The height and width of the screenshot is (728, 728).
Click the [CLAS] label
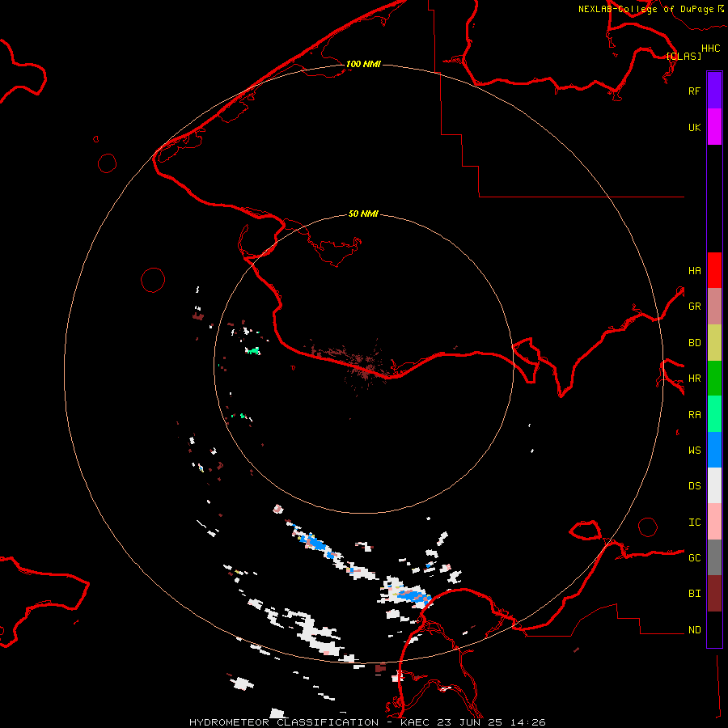tap(684, 56)
